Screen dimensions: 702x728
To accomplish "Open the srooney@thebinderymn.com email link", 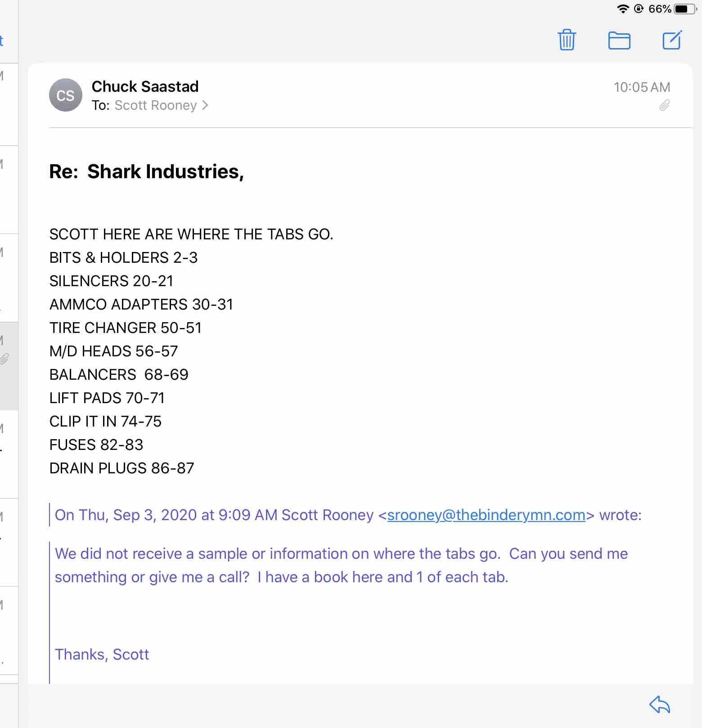I will 486,515.
